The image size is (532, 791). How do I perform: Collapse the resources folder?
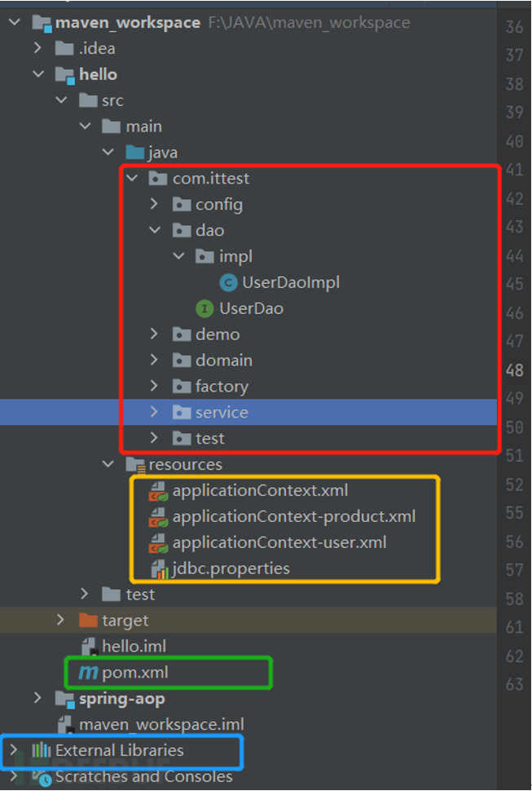(108, 465)
